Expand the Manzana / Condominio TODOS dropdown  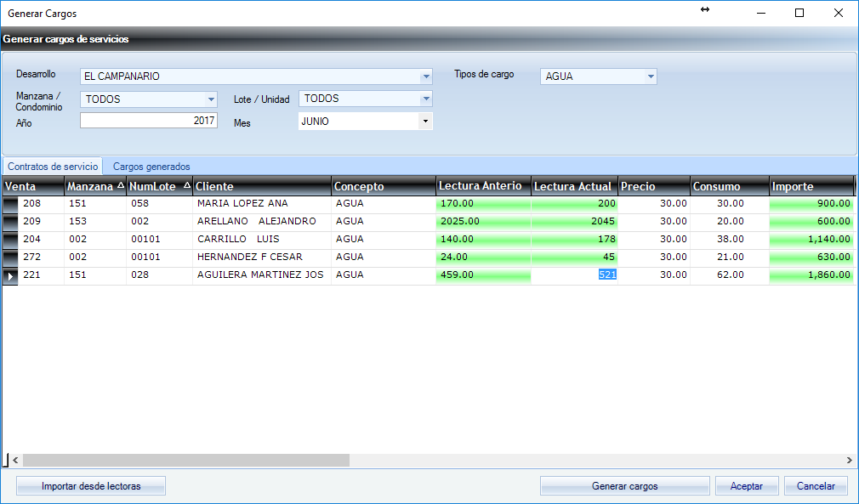pyautogui.click(x=149, y=99)
